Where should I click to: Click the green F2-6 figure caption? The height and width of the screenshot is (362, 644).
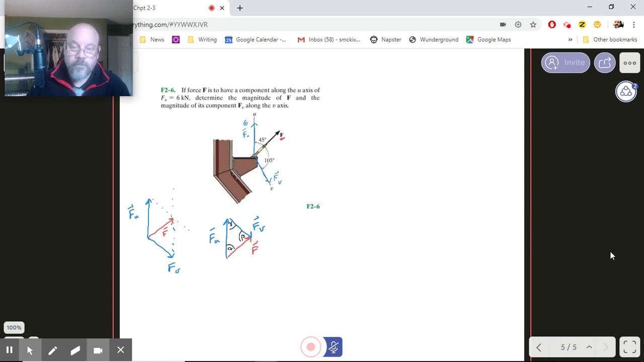pos(313,207)
